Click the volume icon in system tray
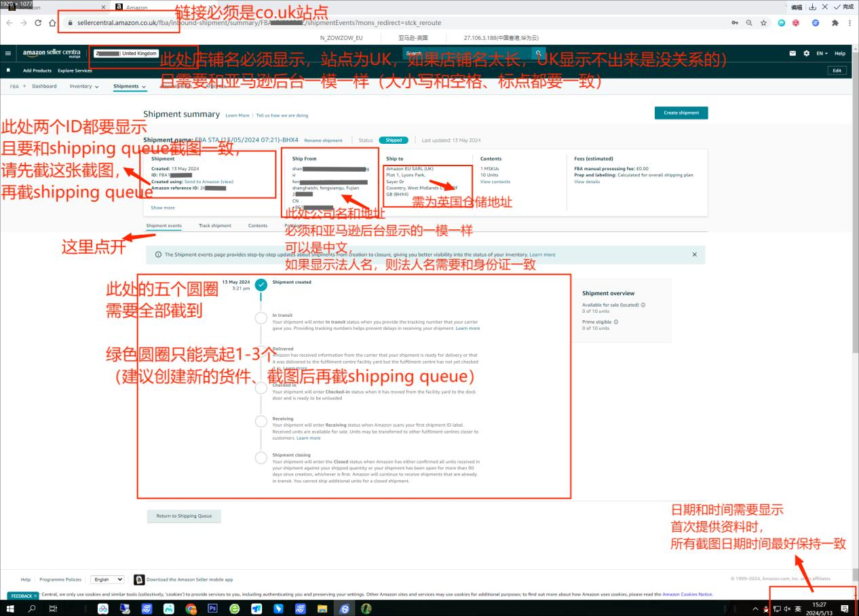Viewport: 859px width, 616px height. tap(788, 609)
